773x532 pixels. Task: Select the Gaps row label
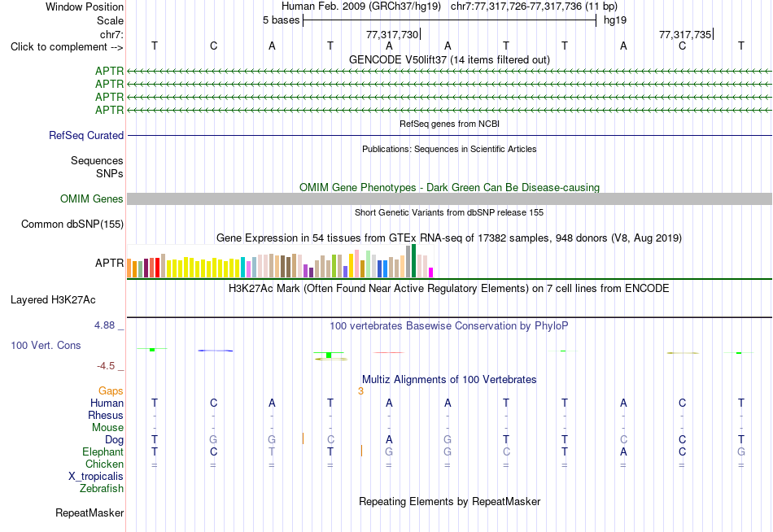111,391
